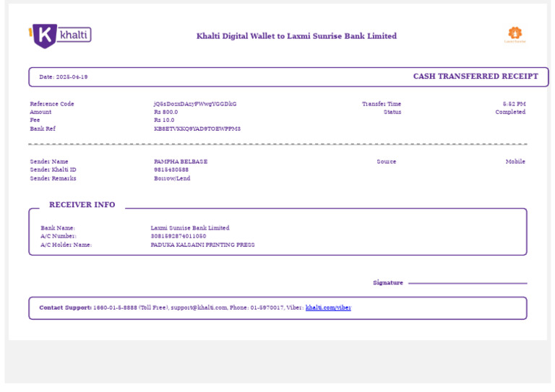This screenshot has height=392, width=555.
Task: Open the khalti.com/viber link
Action: [328, 308]
